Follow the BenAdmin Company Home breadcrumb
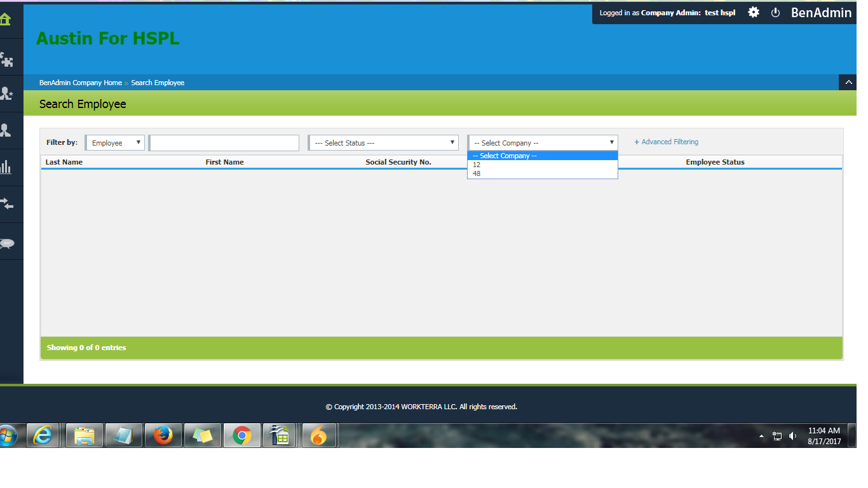 coord(80,83)
